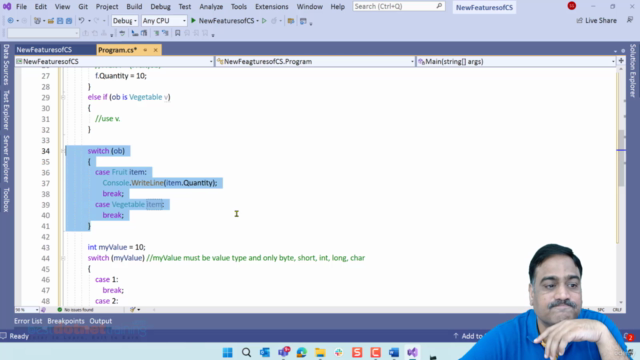640x360 pixels.
Task: Click the search magnifier icon
Action: [x=439, y=6]
